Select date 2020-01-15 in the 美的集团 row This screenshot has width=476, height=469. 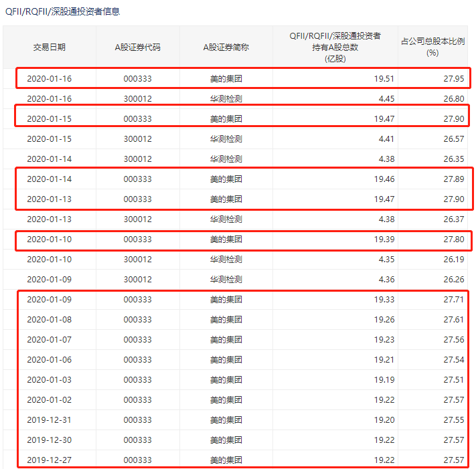tap(49, 119)
